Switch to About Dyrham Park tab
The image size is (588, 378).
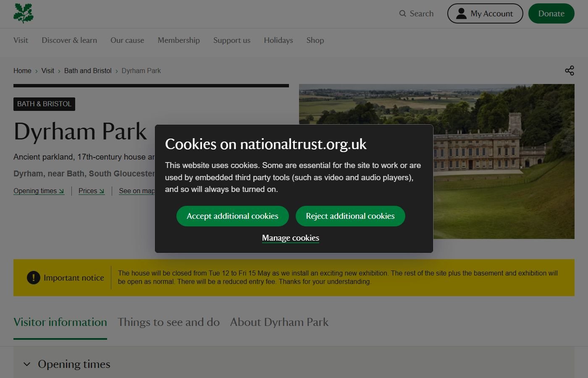(279, 322)
